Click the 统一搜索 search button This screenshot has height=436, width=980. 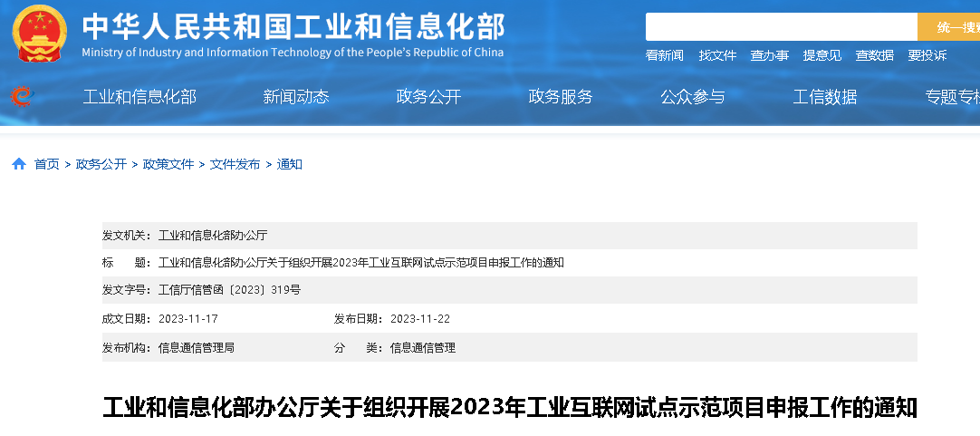coord(948,27)
